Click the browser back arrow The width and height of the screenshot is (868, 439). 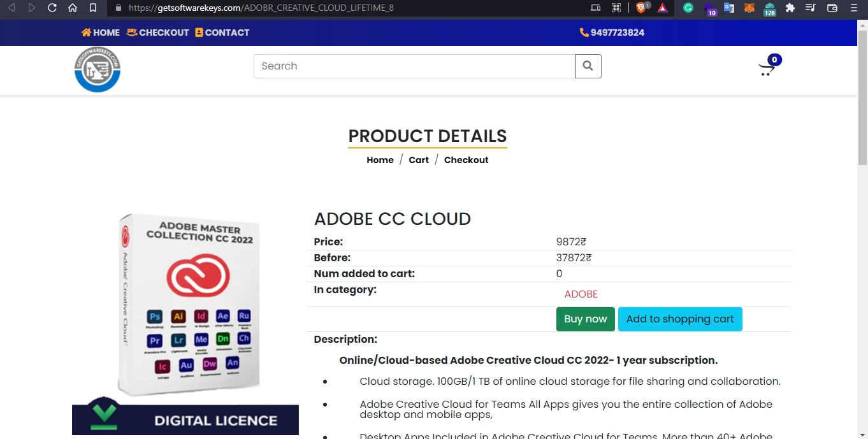coord(12,8)
